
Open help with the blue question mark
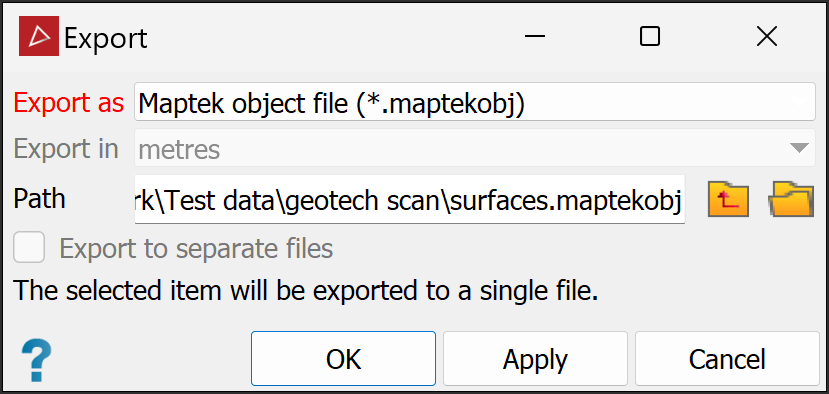[x=36, y=361]
